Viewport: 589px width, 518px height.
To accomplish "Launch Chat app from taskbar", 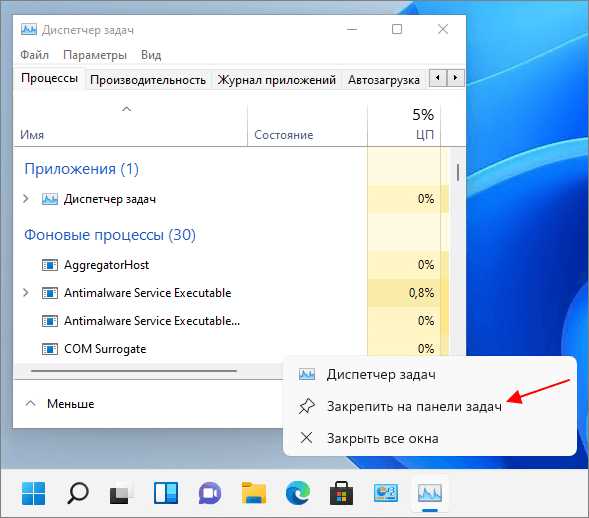I will (210, 493).
